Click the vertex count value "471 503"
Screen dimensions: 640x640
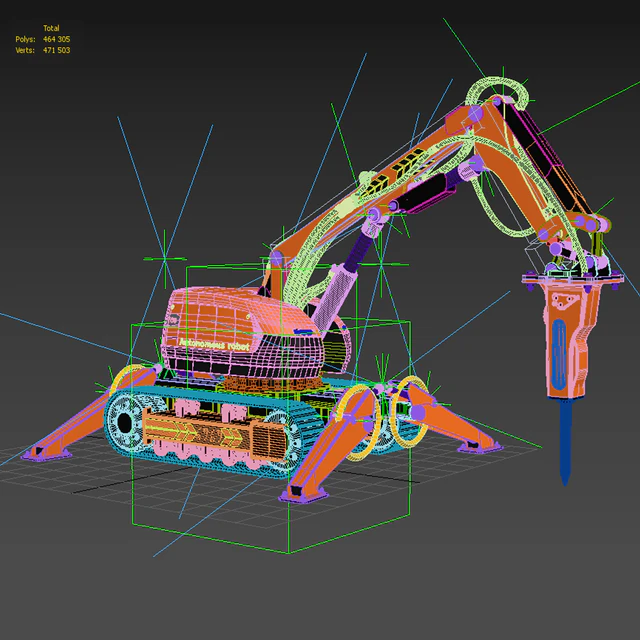point(56,50)
